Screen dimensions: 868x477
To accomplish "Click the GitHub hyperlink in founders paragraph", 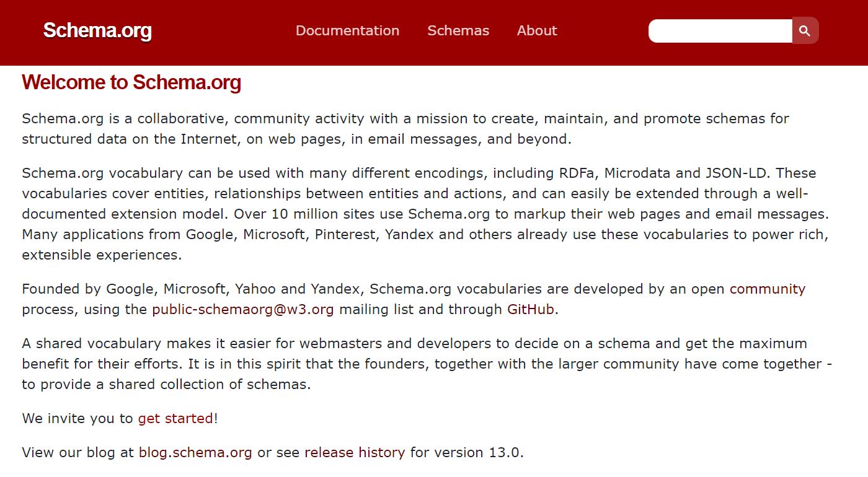I will click(x=528, y=309).
